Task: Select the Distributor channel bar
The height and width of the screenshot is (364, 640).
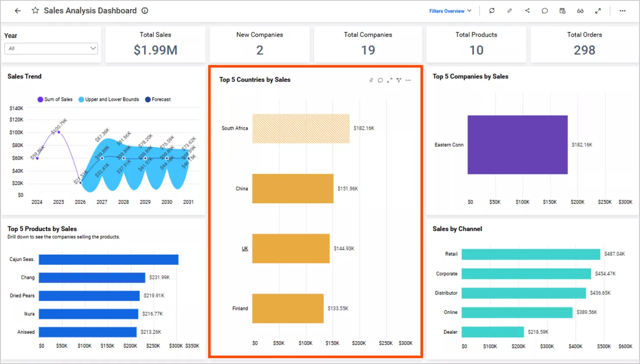Action: (524, 293)
